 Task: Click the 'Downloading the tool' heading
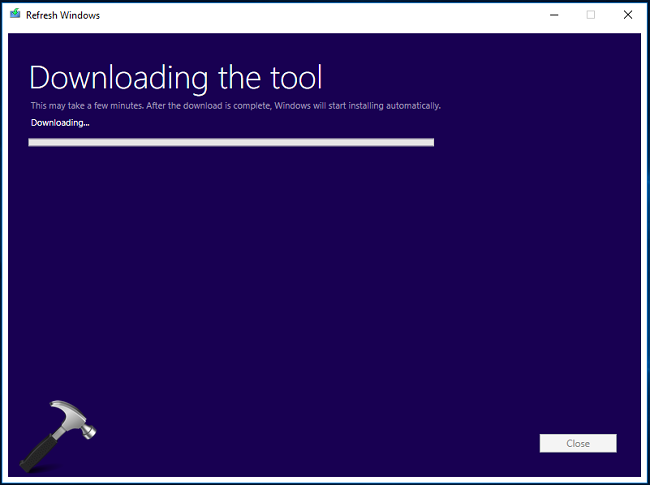tap(176, 78)
